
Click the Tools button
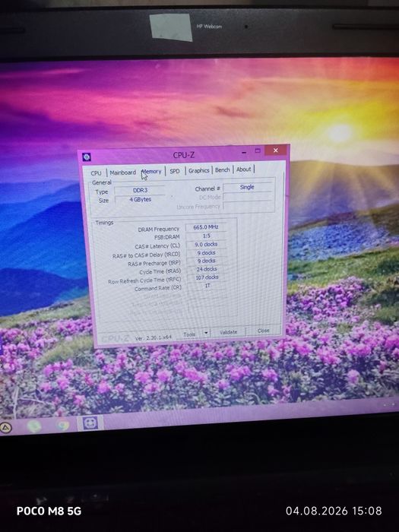(190, 334)
